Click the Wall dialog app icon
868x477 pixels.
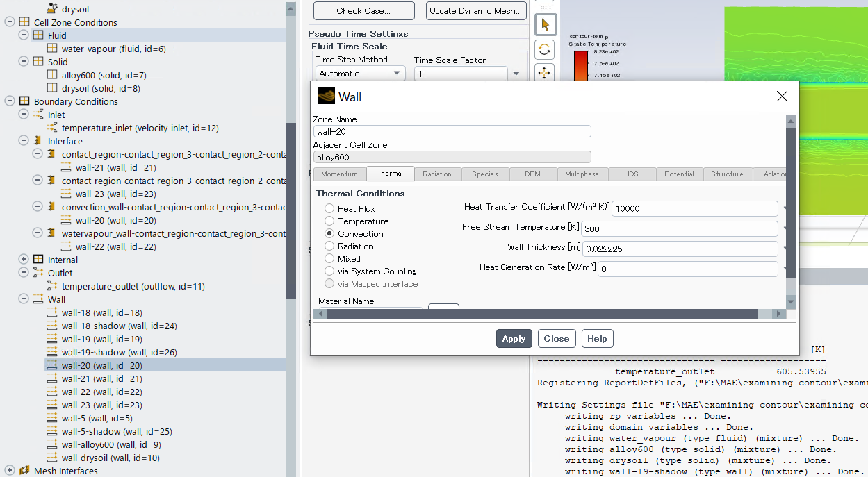click(326, 96)
